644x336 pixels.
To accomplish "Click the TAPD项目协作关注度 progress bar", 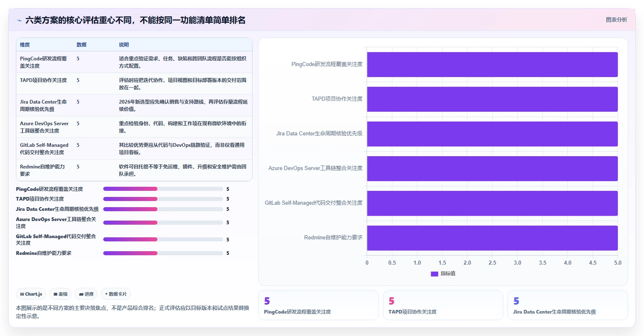I will [163, 199].
